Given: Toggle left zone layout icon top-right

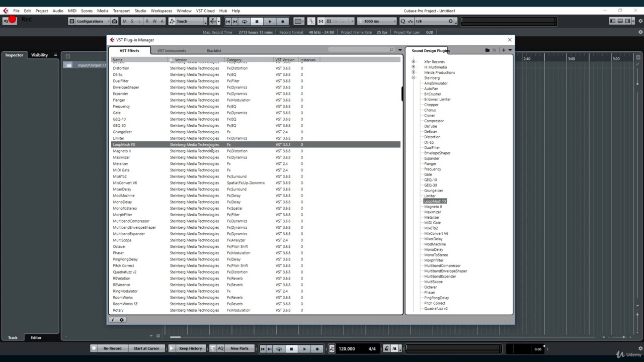Looking at the screenshot, I should tap(613, 21).
